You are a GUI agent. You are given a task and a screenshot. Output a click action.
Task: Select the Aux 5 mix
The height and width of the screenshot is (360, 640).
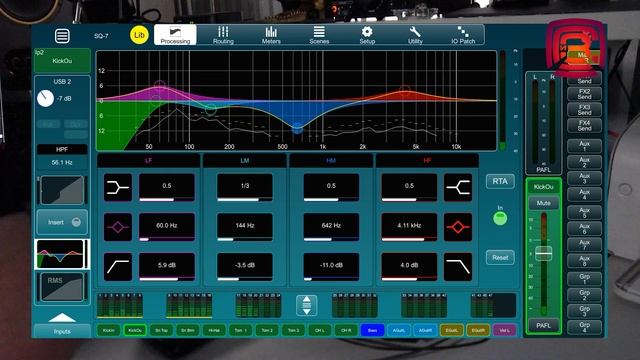pyautogui.click(x=584, y=213)
